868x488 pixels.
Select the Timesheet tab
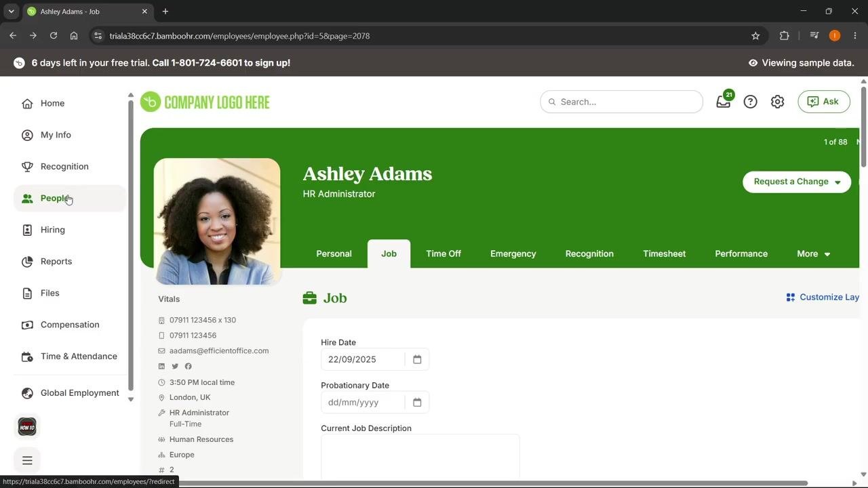[x=665, y=254]
